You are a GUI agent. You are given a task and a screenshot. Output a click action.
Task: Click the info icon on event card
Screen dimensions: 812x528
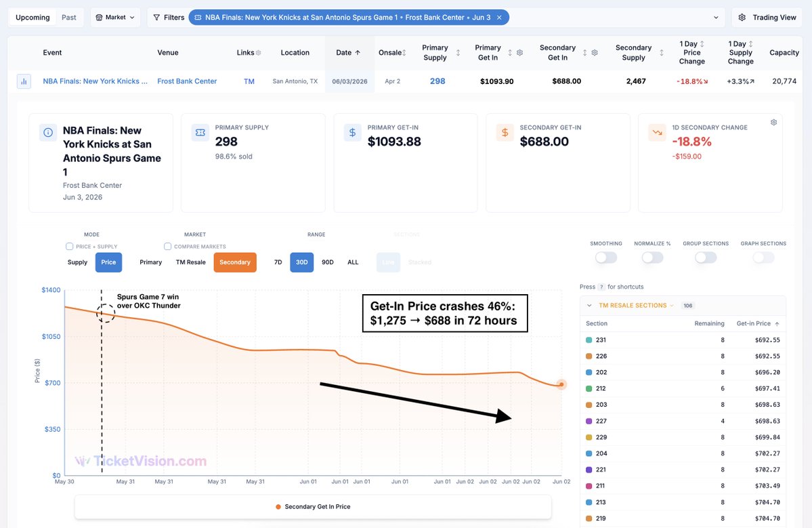48,133
